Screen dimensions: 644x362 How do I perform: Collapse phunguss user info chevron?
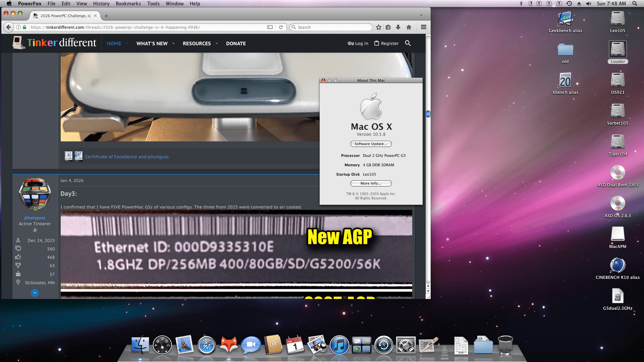[x=35, y=293]
